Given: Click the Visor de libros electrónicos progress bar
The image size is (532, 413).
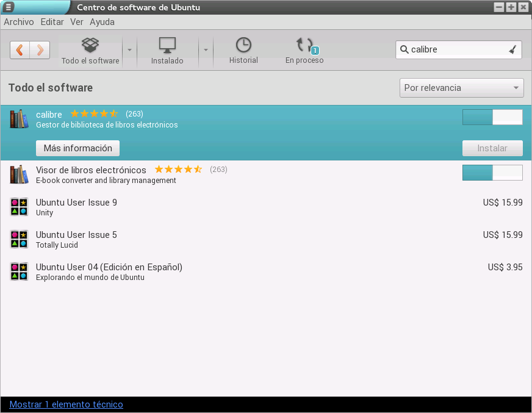Looking at the screenshot, I should click(x=492, y=173).
